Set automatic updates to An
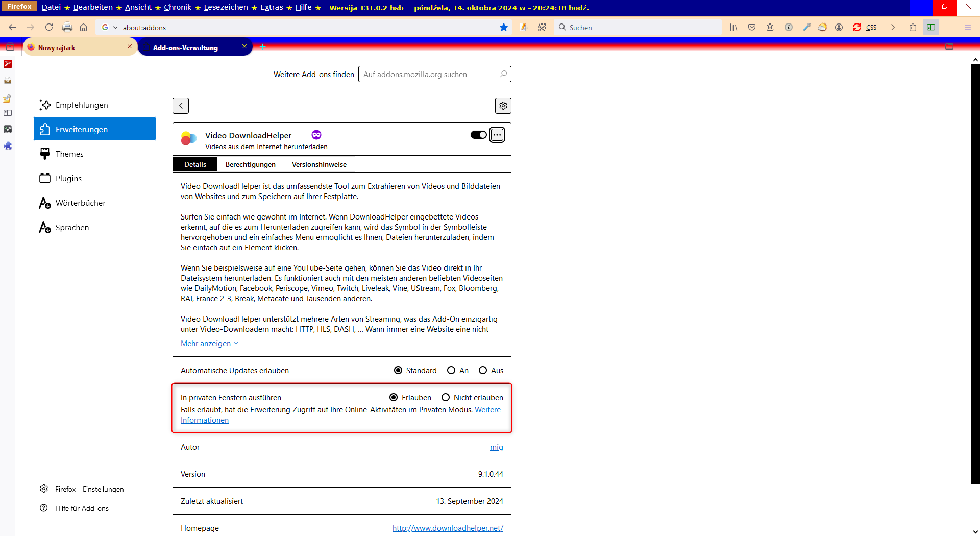 [x=451, y=371]
